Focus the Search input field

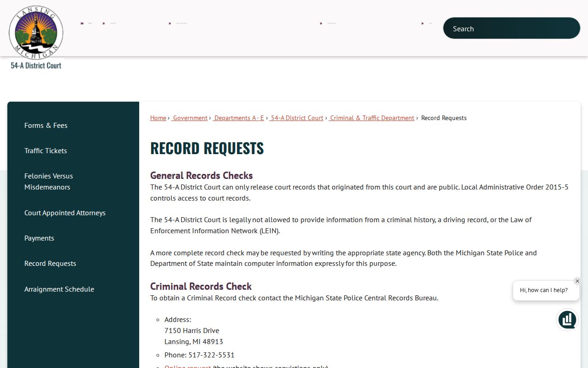512,29
